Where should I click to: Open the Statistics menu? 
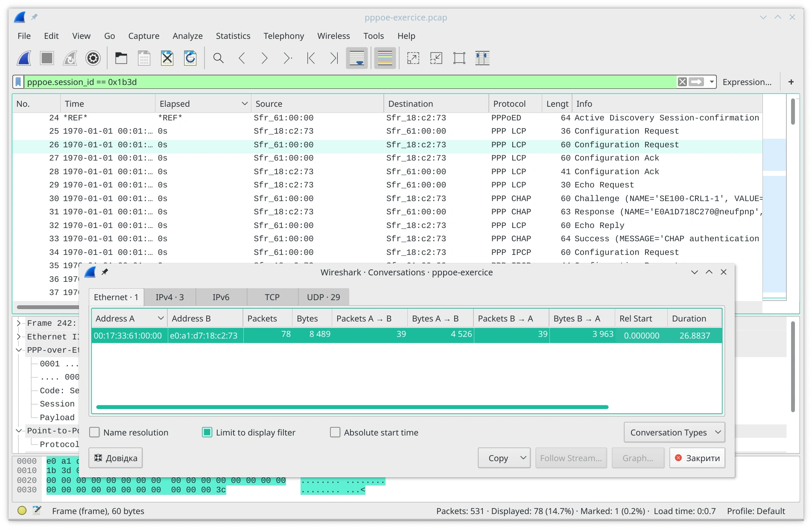233,36
